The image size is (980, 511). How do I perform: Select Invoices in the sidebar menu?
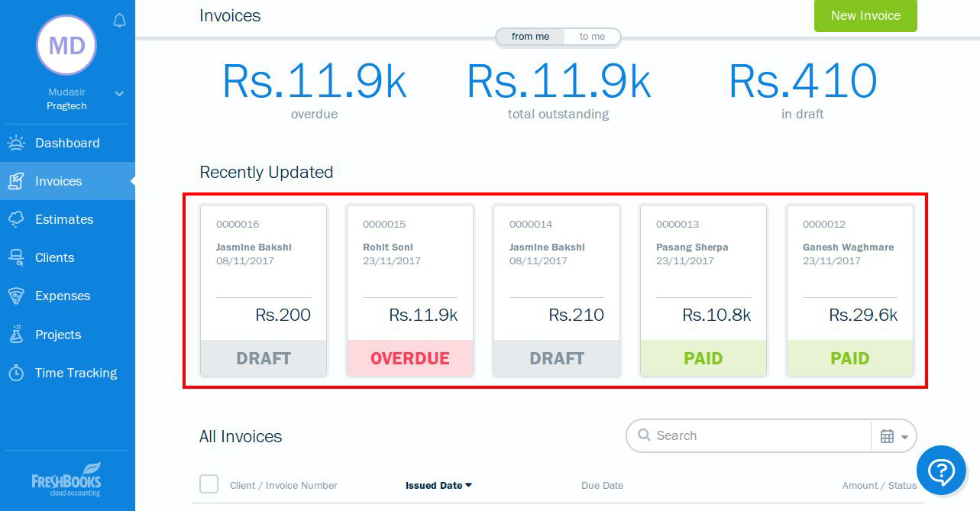pyautogui.click(x=67, y=181)
